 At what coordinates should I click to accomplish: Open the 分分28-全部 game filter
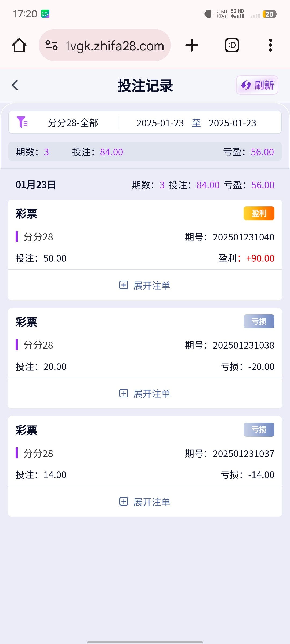pos(73,123)
